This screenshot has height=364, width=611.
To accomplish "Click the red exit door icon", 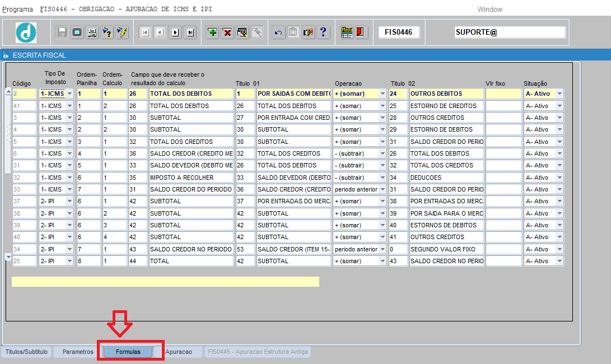I will (x=361, y=32).
